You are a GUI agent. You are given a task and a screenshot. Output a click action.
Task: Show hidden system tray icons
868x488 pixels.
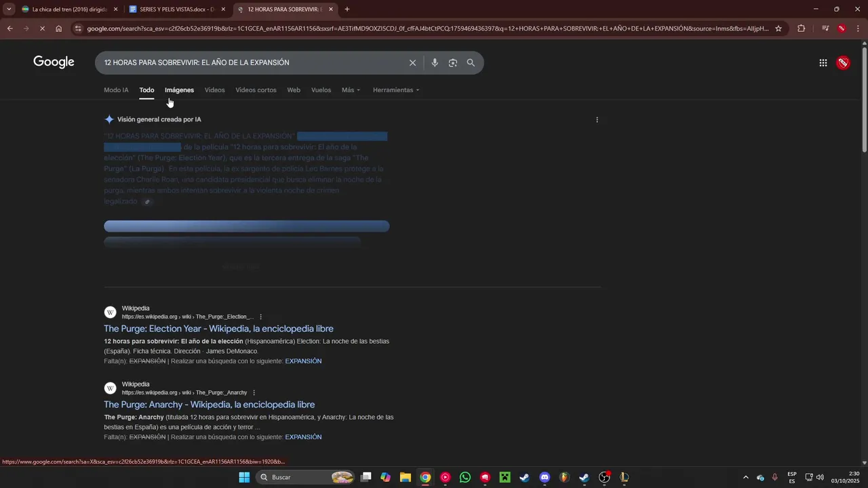(x=746, y=477)
